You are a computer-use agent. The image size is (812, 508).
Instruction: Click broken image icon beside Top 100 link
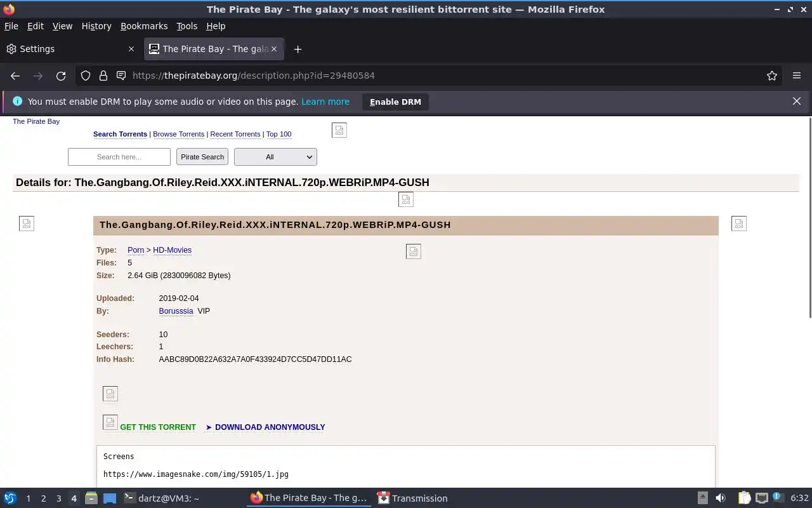(x=339, y=130)
